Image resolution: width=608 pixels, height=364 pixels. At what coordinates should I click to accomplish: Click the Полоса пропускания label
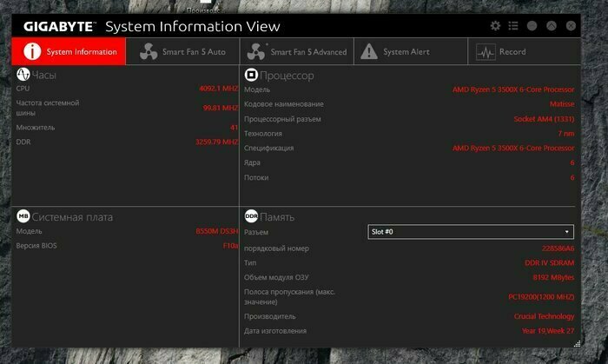[x=289, y=296]
